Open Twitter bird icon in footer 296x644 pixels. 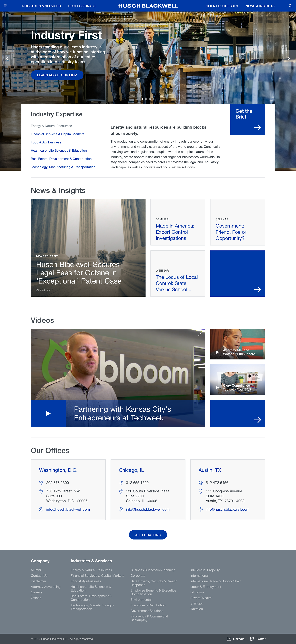[252, 639]
